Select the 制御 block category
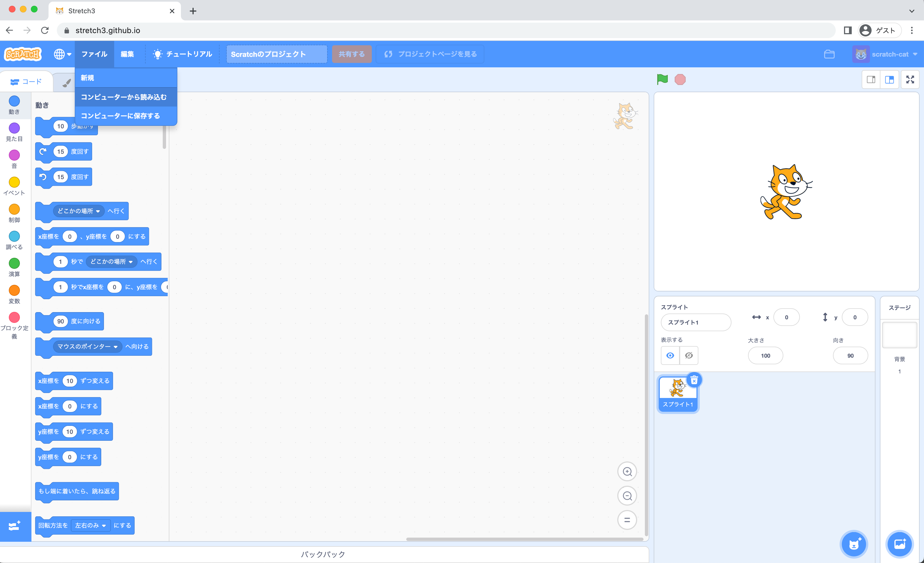 coord(14,213)
